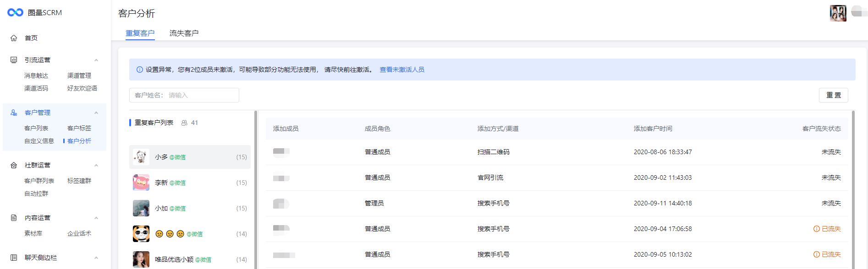868x269 pixels.
Task: Open 渠道活码 in the sidebar
Action: tap(36, 88)
